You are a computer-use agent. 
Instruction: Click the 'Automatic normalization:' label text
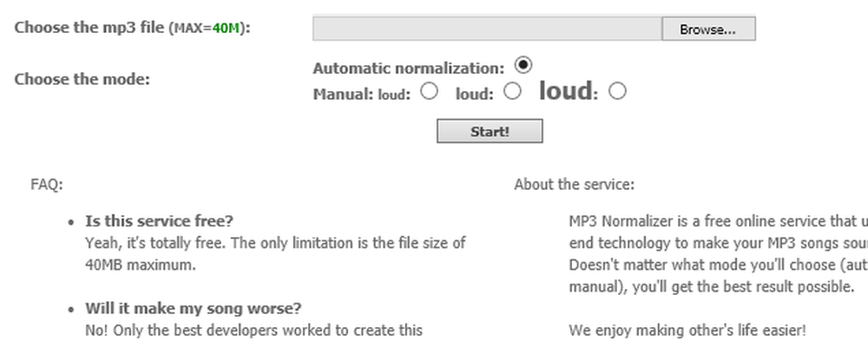click(x=409, y=69)
